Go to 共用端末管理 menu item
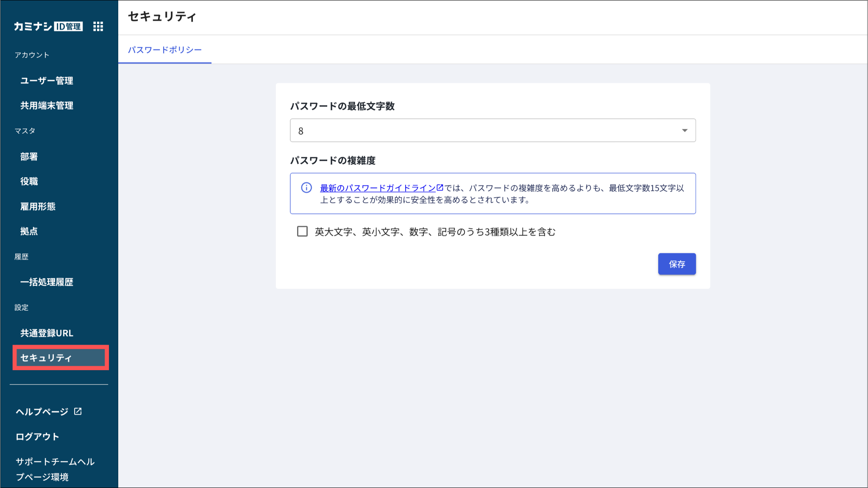Viewport: 868px width, 488px height. coord(47,106)
